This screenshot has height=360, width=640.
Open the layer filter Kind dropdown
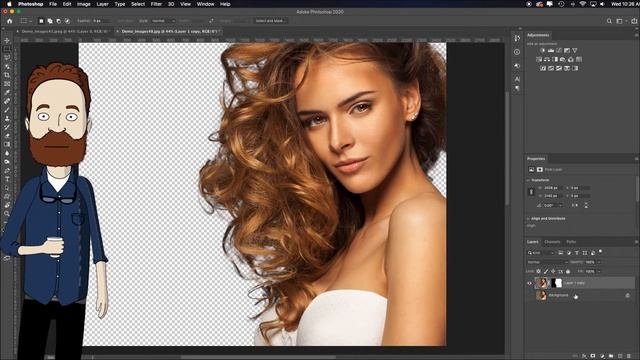click(x=541, y=253)
